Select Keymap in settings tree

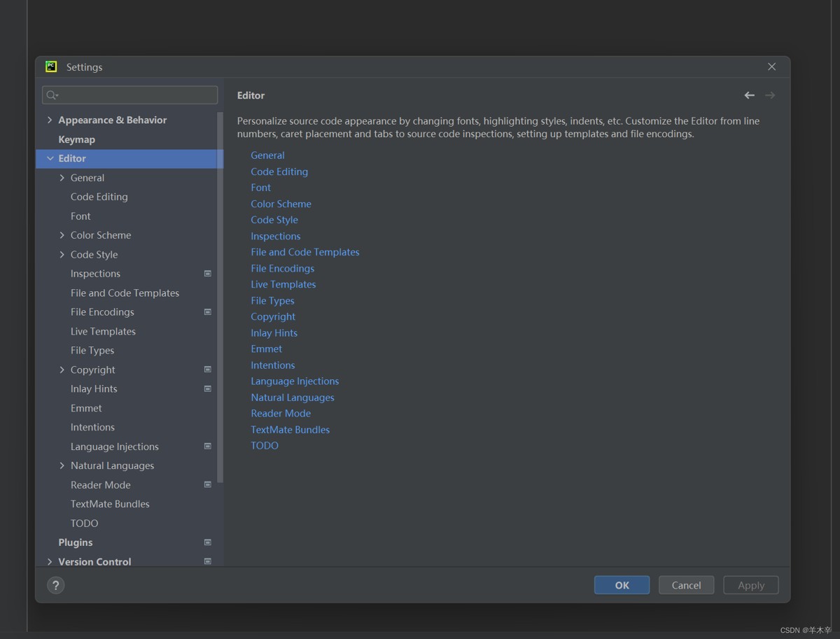click(77, 139)
